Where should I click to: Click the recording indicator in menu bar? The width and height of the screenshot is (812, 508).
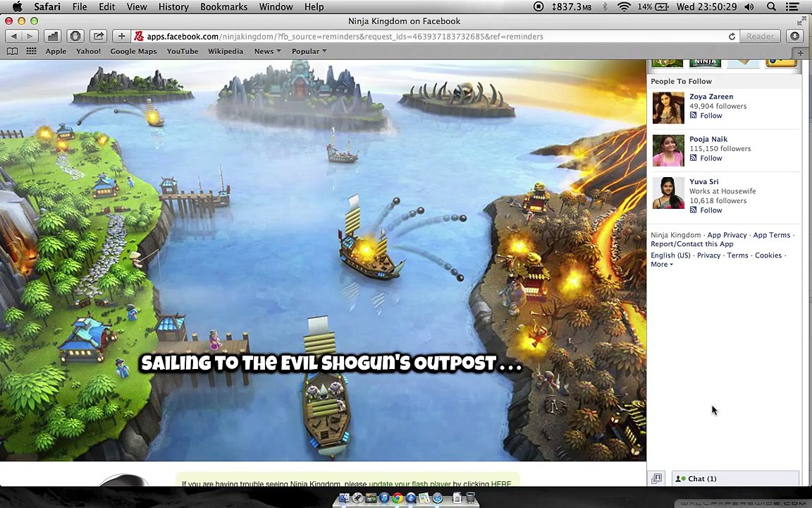(539, 7)
